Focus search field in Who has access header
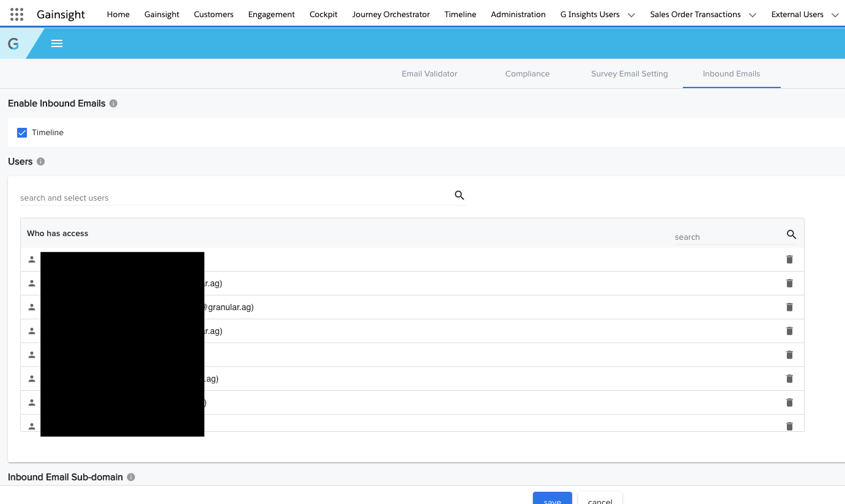 (x=728, y=237)
